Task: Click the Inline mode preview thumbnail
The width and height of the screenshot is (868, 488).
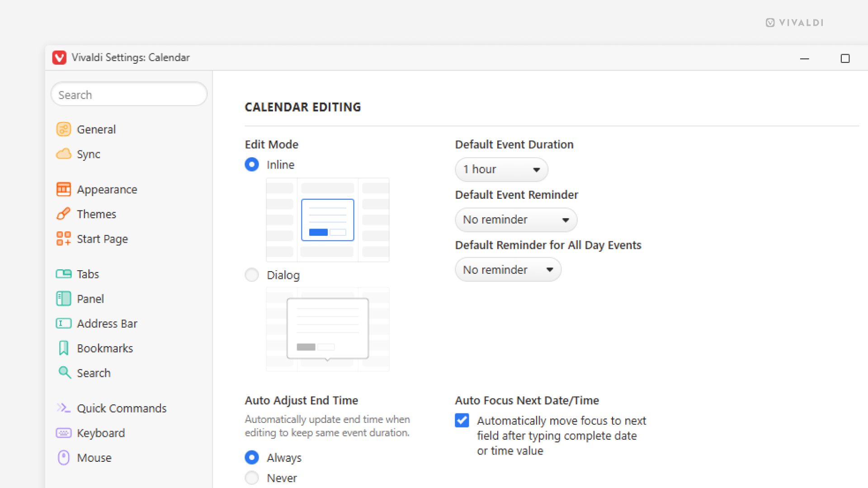Action: [328, 220]
